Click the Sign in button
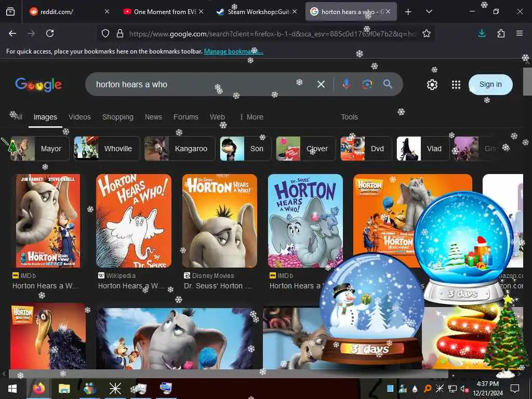The height and width of the screenshot is (399, 532). (x=490, y=84)
